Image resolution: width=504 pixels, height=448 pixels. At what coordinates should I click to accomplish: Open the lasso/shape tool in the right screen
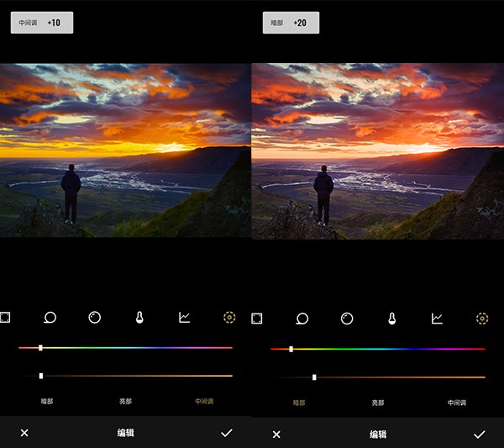pyautogui.click(x=302, y=319)
